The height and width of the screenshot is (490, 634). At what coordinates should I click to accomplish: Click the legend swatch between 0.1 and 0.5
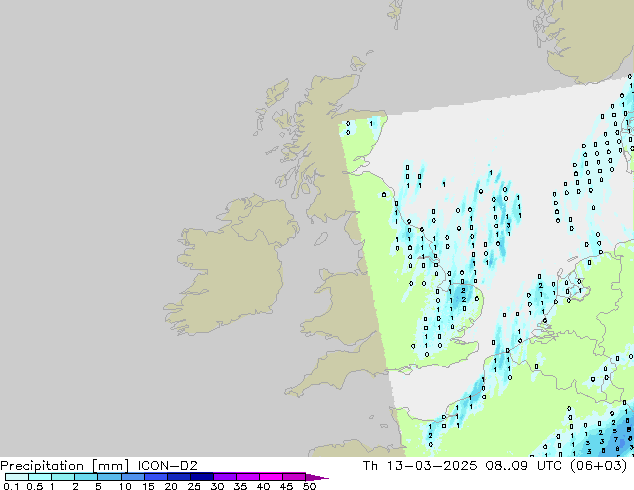point(17,477)
